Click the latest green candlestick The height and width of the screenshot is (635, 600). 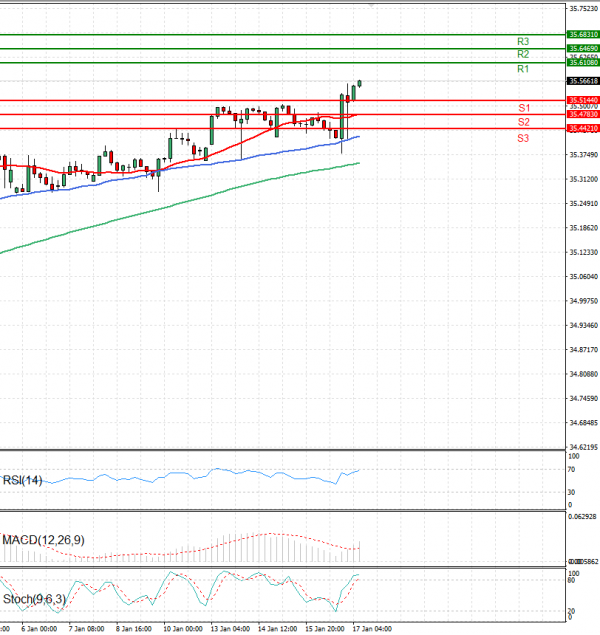[359, 83]
